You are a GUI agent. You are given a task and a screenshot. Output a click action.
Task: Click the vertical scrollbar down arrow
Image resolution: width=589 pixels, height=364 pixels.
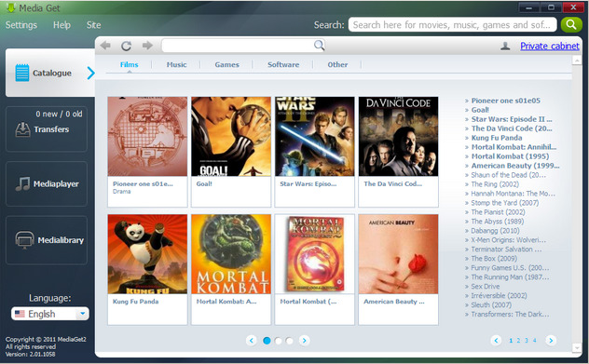[x=577, y=348]
